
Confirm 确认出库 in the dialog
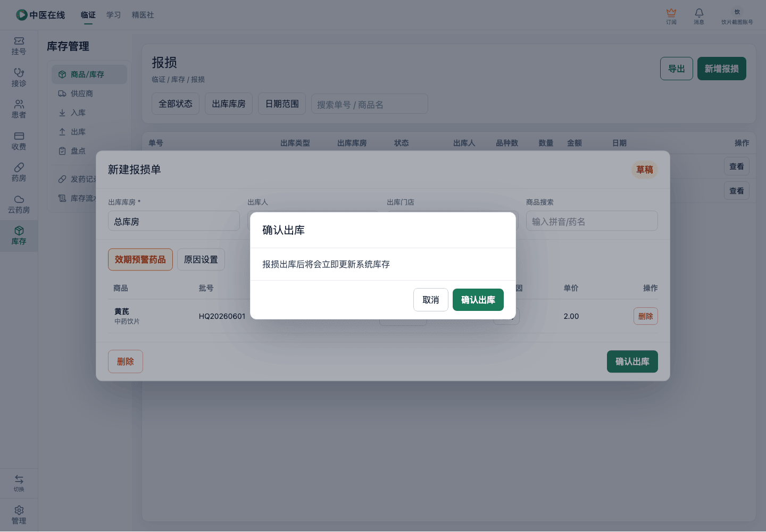pos(478,300)
